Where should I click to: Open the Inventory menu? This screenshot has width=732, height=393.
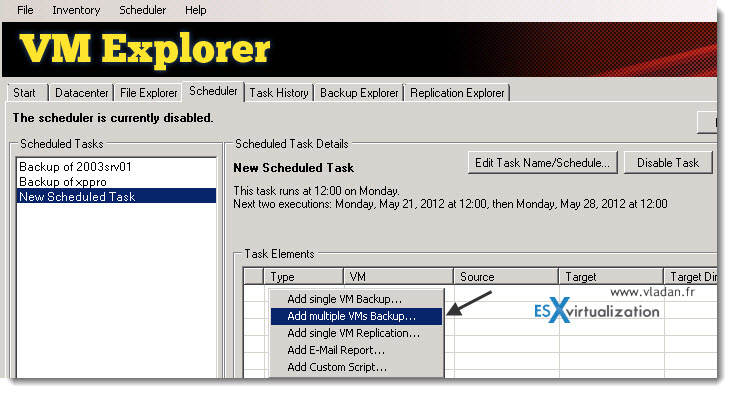pos(76,10)
